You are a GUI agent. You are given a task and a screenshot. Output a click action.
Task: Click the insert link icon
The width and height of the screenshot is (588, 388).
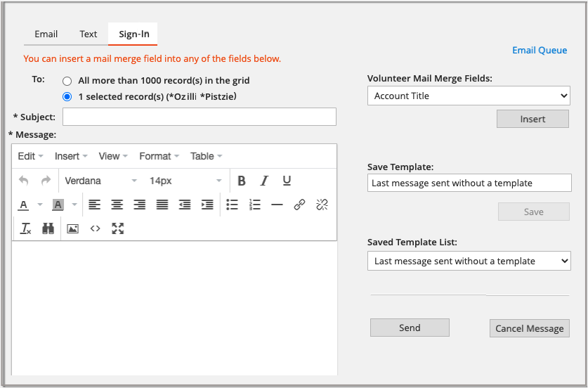299,205
